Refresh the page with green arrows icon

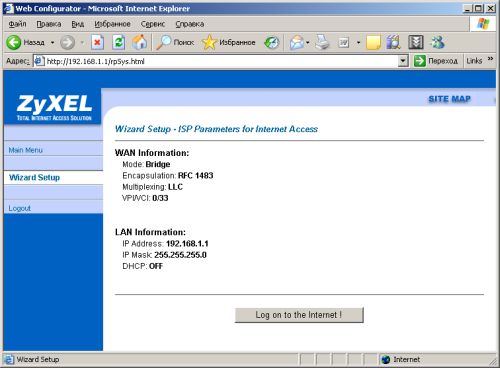click(118, 42)
